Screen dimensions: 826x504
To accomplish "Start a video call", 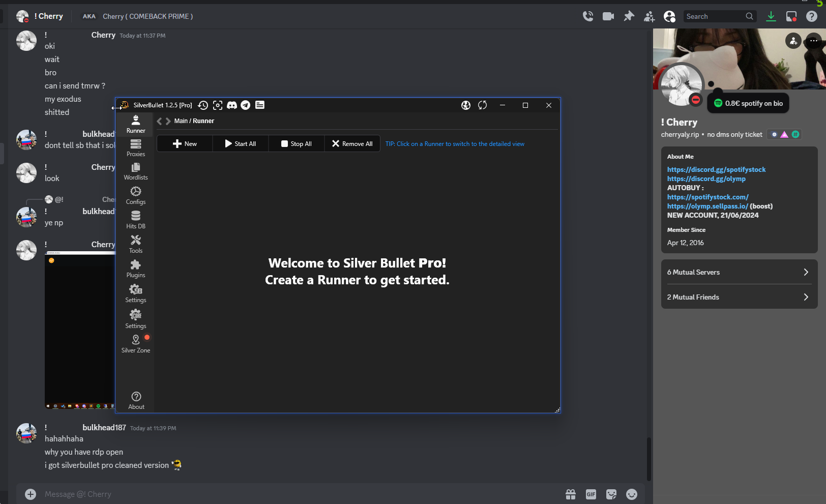I will pos(608,16).
